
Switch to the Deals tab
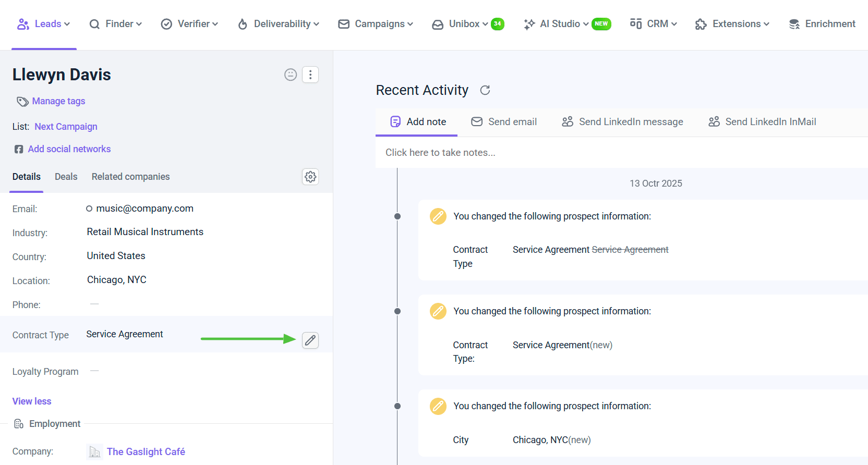click(x=66, y=177)
